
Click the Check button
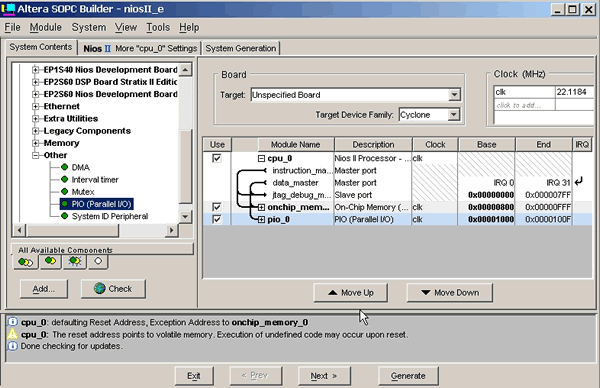pyautogui.click(x=113, y=289)
